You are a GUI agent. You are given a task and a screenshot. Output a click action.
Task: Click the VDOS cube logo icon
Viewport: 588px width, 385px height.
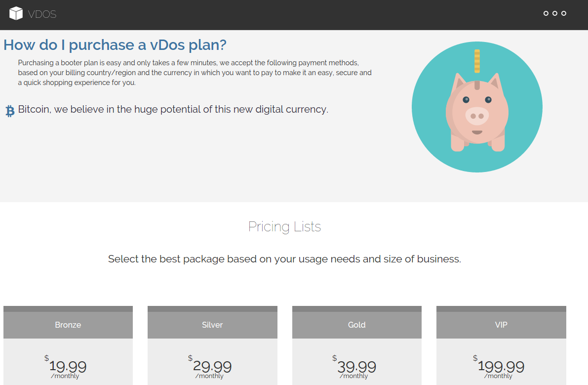tap(16, 14)
